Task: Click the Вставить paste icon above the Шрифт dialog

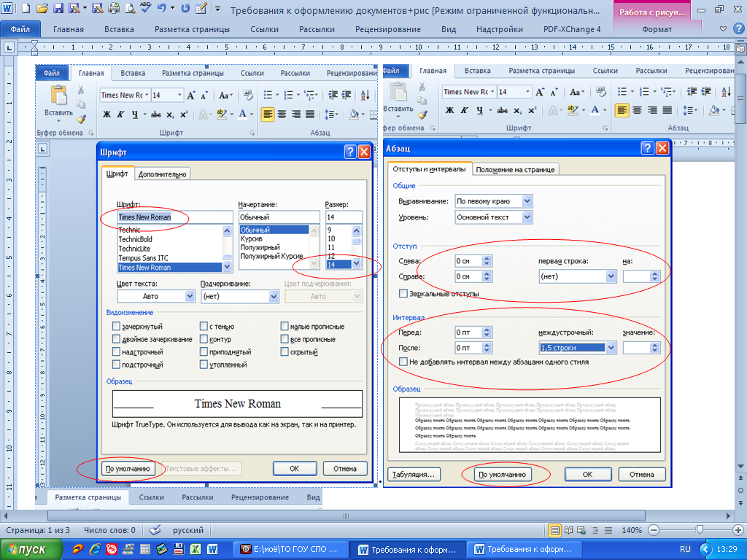Action: point(58,96)
